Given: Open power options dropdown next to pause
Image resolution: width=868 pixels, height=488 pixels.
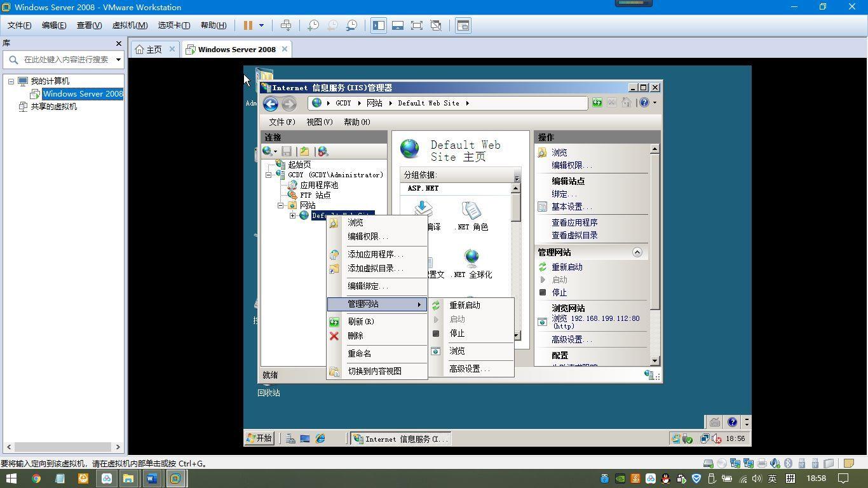Looking at the screenshot, I should [x=261, y=25].
